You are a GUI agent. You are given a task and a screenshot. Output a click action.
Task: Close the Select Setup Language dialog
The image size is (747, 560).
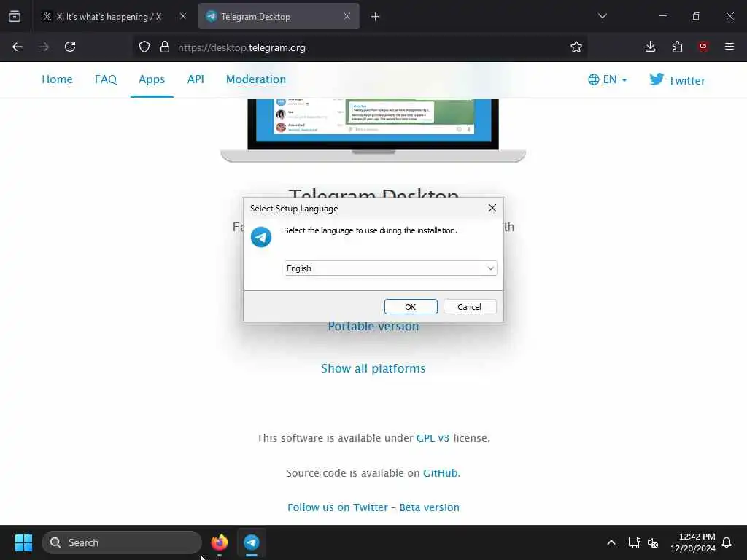tap(492, 208)
